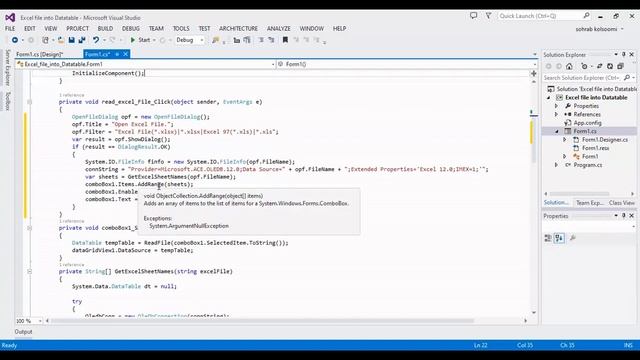Open the editor zoom 100 % dropdown
Image resolution: width=640 pixels, height=360 pixels.
coord(40,321)
